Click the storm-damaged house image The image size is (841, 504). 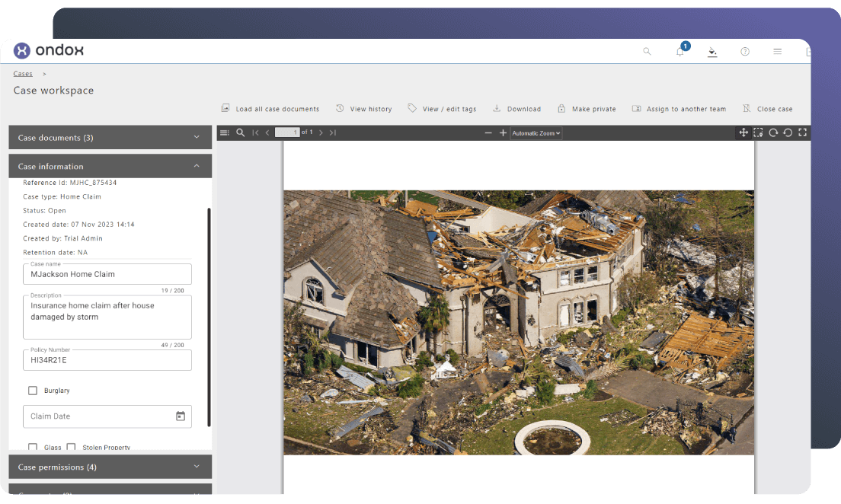coord(519,322)
